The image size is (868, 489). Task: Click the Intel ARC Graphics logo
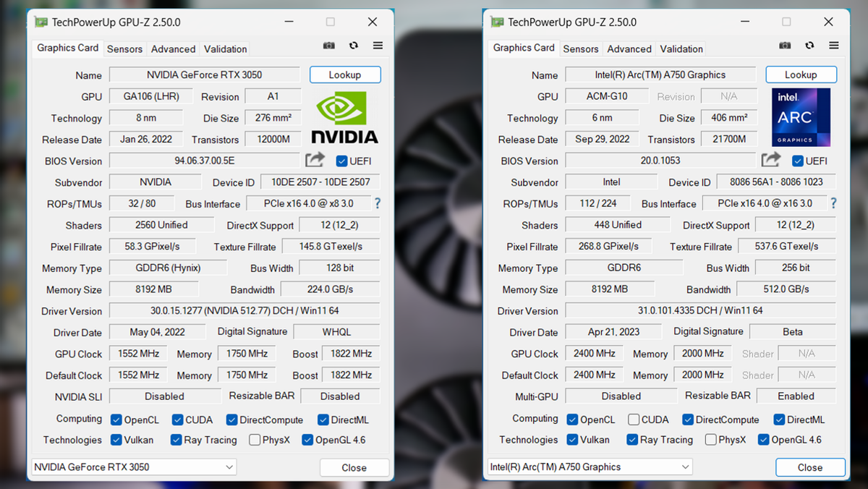coord(801,117)
